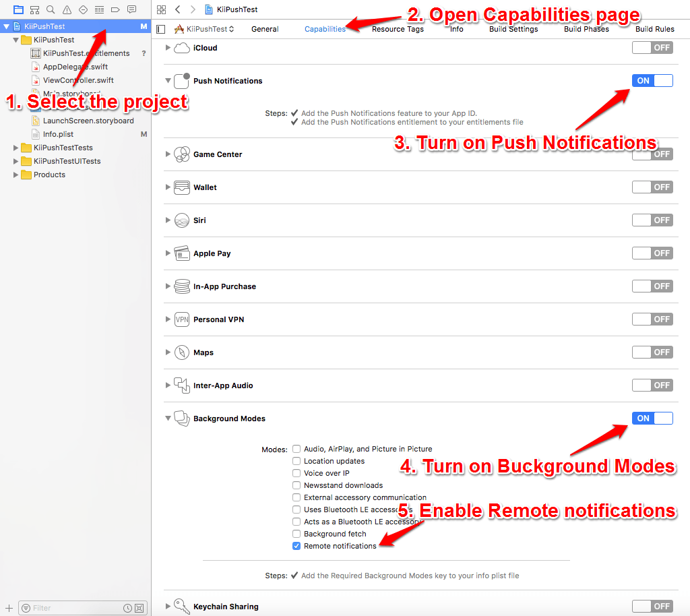Image resolution: width=690 pixels, height=616 pixels.
Task: Click the Background Modes icon
Action: [x=182, y=418]
